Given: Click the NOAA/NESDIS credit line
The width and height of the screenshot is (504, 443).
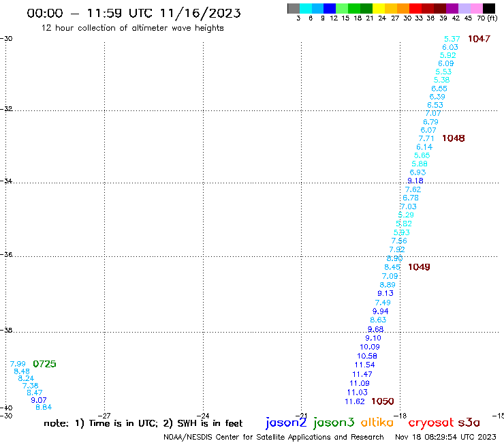Looking at the screenshot, I should pos(274,437).
